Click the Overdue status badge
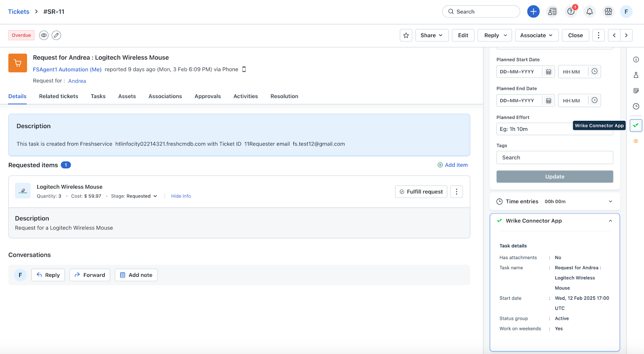 (x=21, y=35)
